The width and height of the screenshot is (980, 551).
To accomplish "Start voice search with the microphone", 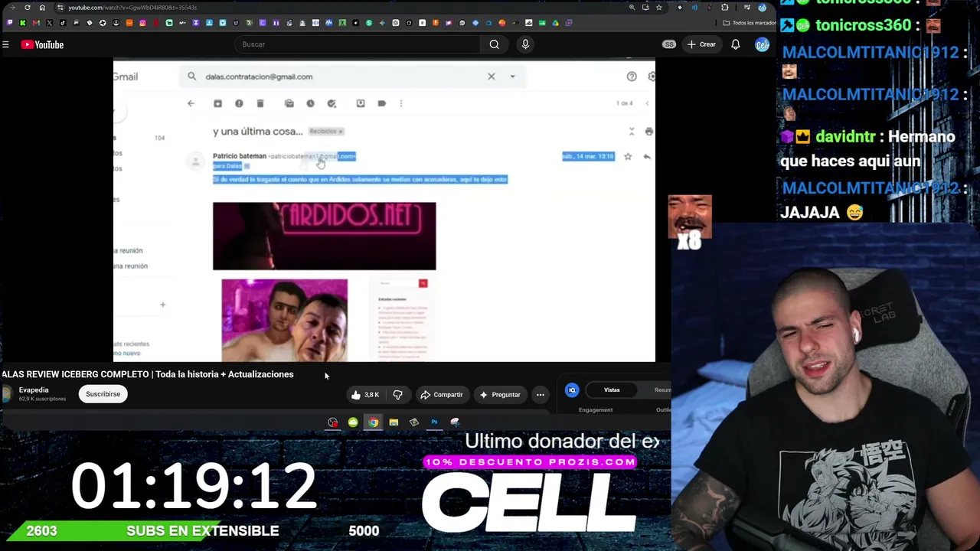I will pyautogui.click(x=525, y=44).
